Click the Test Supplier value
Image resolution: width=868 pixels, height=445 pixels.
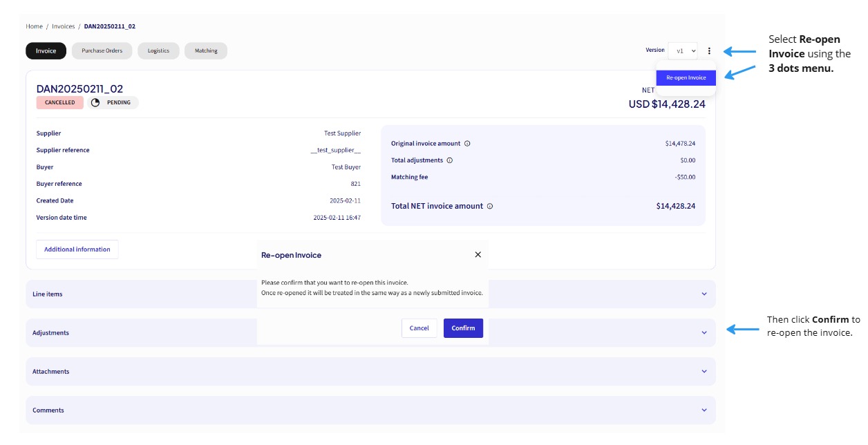pyautogui.click(x=343, y=133)
